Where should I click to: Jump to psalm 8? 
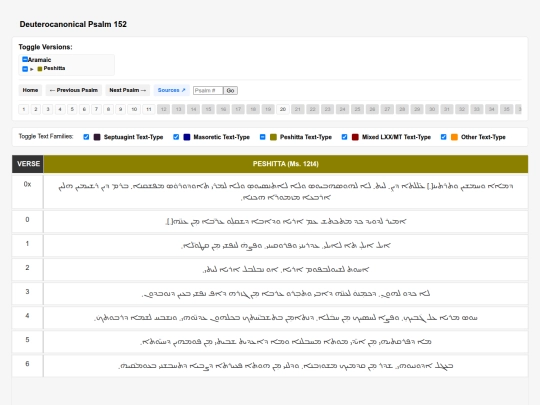click(108, 109)
